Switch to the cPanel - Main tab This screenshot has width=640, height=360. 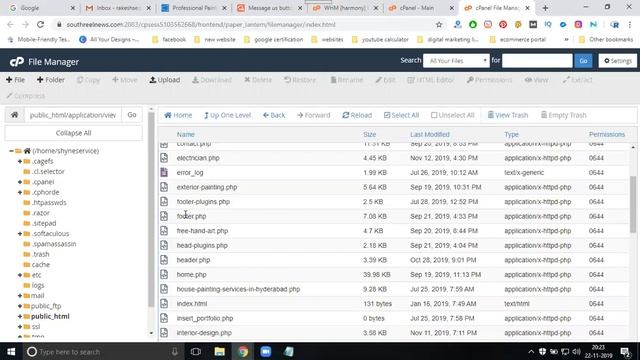coord(421,8)
